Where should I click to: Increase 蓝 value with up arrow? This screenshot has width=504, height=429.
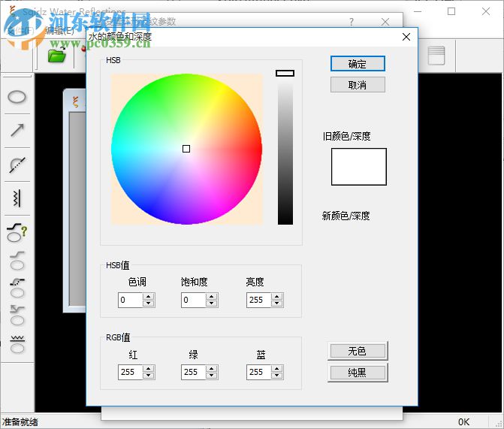(277, 369)
